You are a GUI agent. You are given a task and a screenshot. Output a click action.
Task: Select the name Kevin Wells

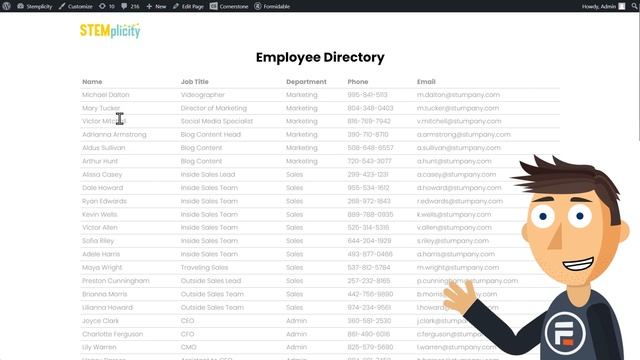pyautogui.click(x=100, y=214)
